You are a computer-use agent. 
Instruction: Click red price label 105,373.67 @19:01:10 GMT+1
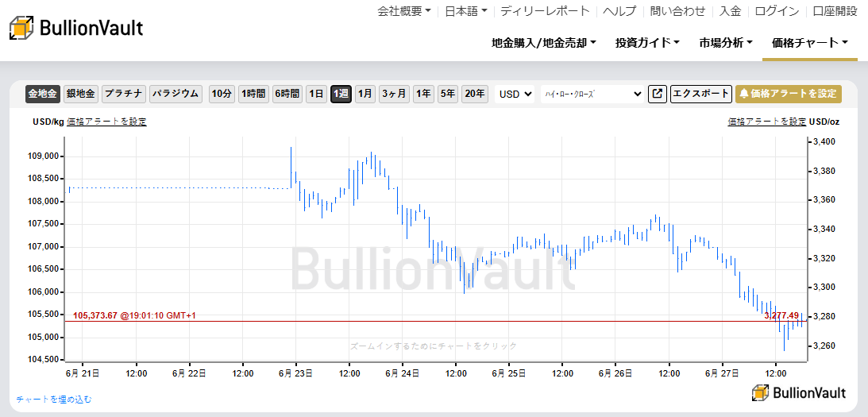[x=134, y=315]
